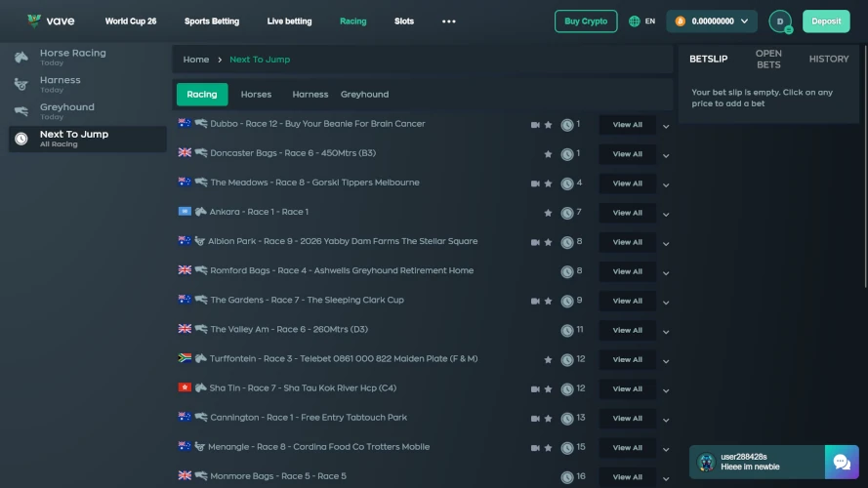The image size is (868, 488).
Task: Toggle favorite star for Ankara Race 1
Action: (x=548, y=213)
